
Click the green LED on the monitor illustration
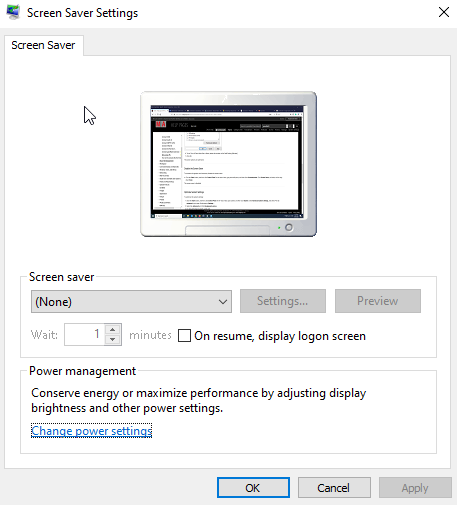click(x=279, y=228)
